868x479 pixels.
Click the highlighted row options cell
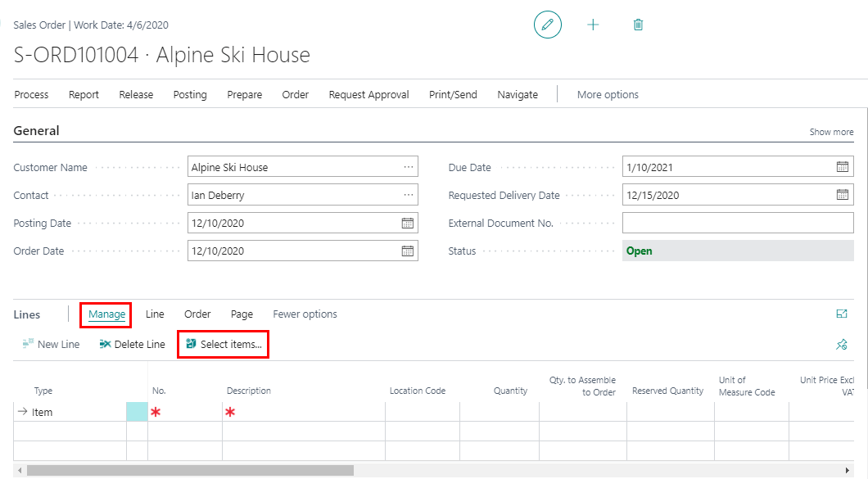(x=137, y=412)
